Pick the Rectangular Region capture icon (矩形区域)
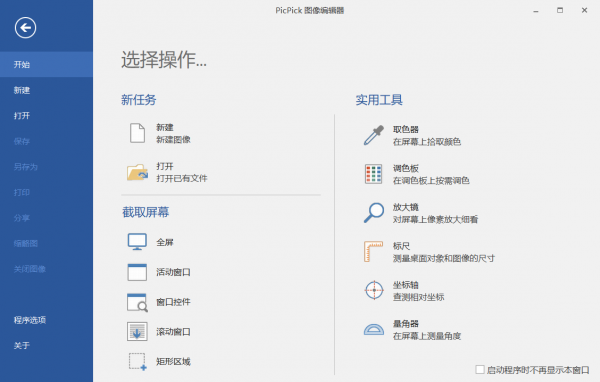 pos(137,362)
